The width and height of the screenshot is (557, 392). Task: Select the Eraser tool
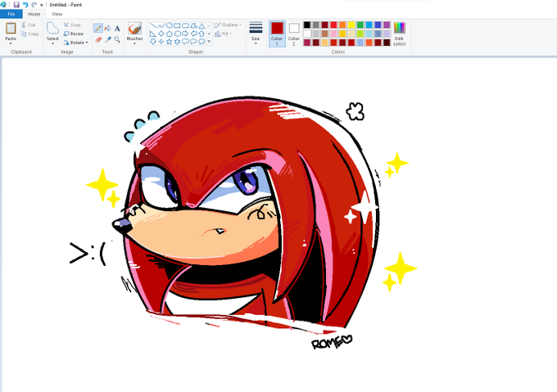click(x=98, y=39)
